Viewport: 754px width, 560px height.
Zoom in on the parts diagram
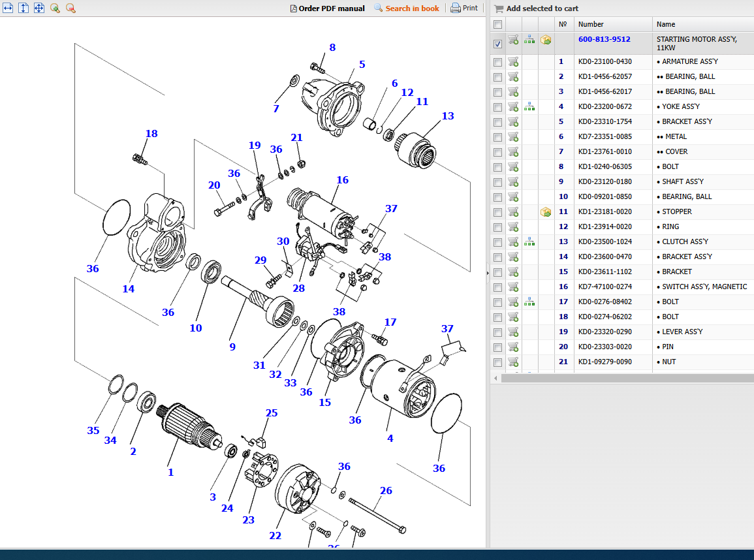click(x=55, y=8)
